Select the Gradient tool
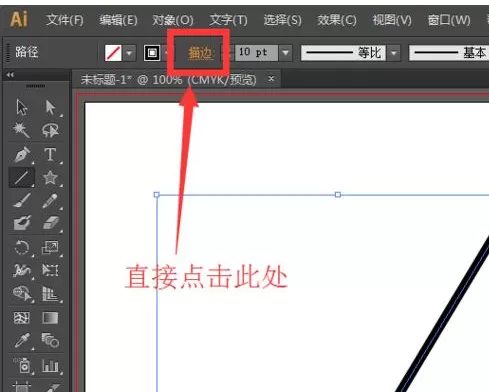The height and width of the screenshot is (392, 489). coord(50,318)
